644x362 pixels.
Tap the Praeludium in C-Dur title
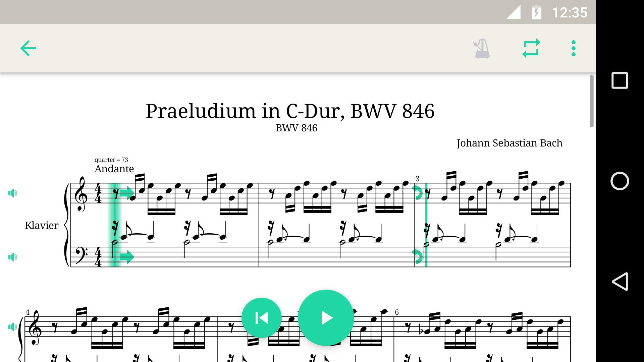tap(290, 111)
